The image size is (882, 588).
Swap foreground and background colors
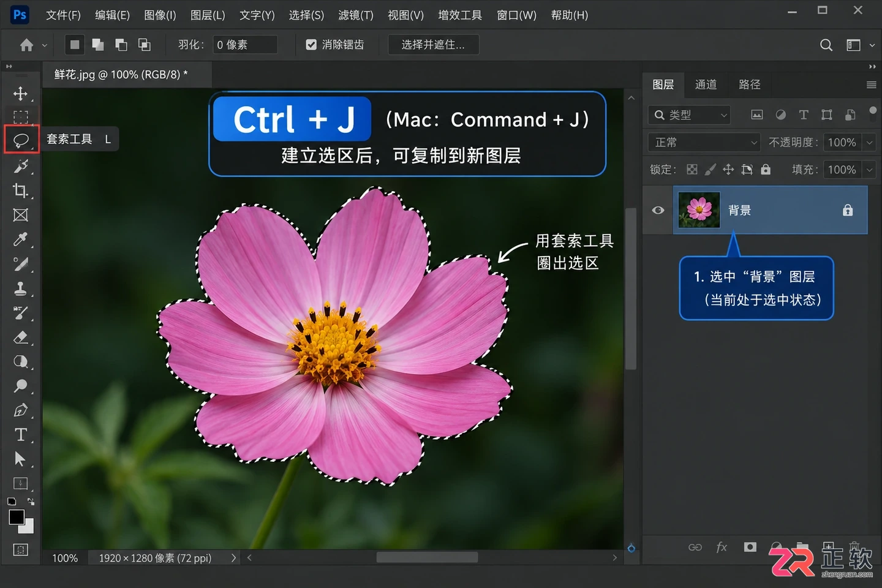[31, 502]
